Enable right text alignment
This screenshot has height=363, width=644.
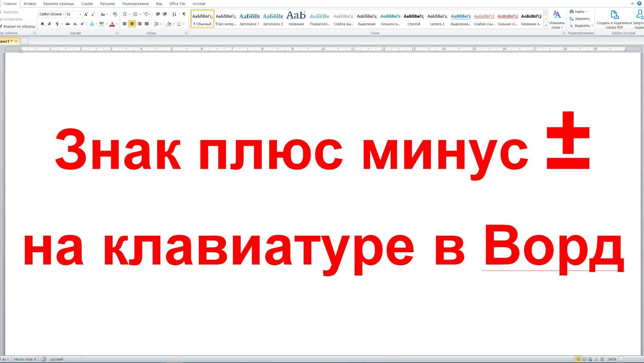coord(139,24)
